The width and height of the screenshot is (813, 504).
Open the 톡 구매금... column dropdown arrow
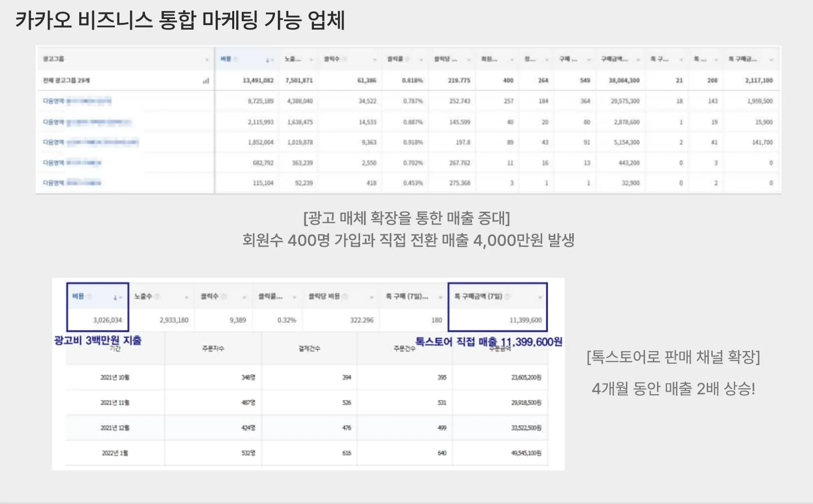771,60
